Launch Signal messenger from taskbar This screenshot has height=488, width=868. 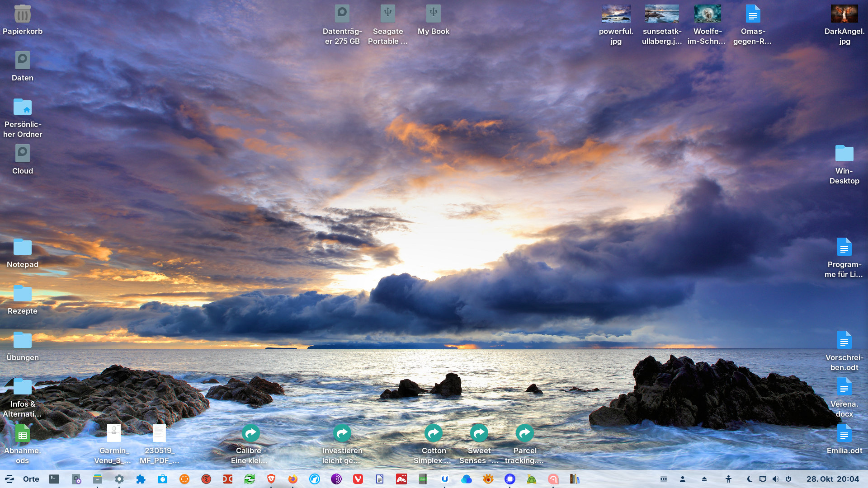point(510,479)
